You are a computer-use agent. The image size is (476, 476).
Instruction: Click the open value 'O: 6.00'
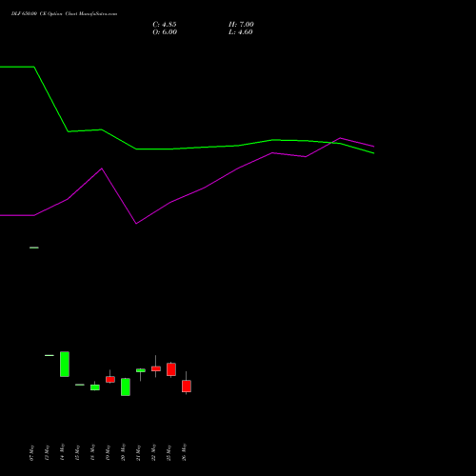(x=165, y=32)
